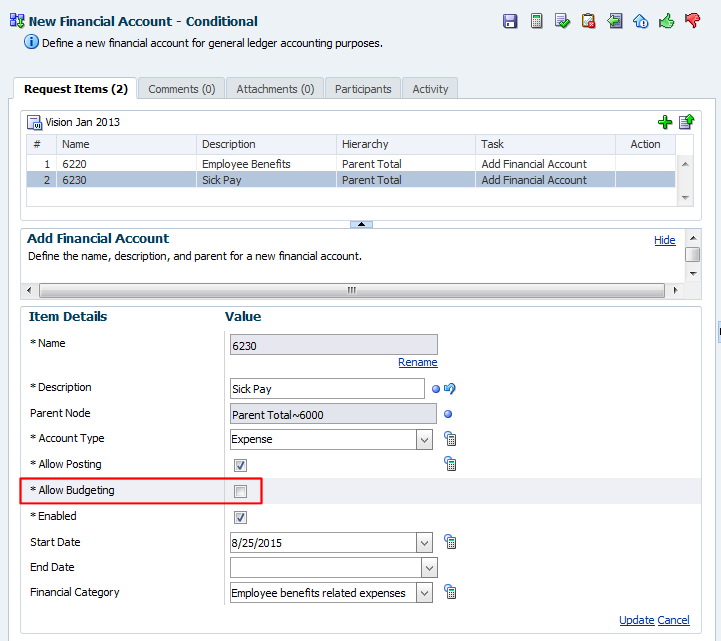
Task: Click blue dot icon next to Parent Node
Action: tap(448, 414)
